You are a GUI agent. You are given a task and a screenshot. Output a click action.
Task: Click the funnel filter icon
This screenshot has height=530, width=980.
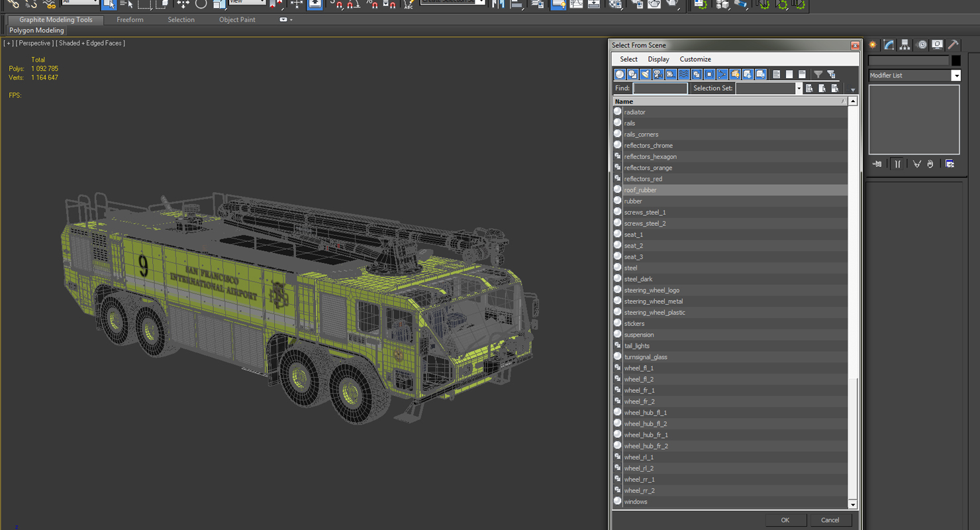click(x=818, y=74)
